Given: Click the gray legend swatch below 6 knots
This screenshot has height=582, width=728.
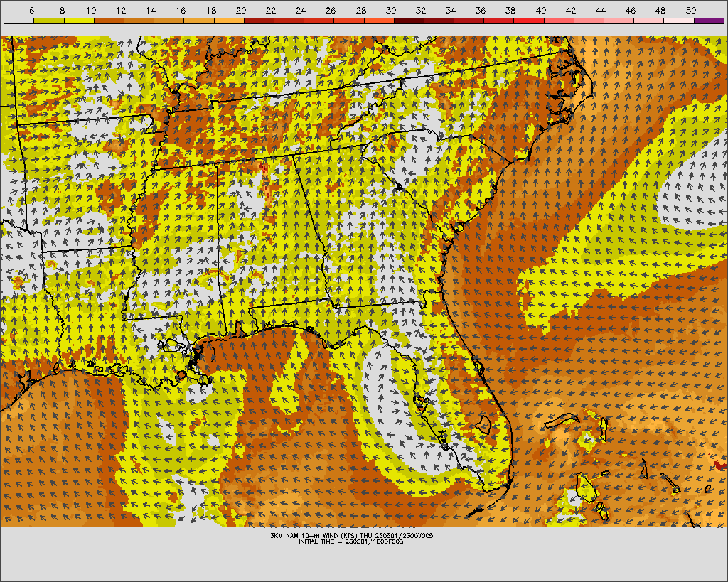Looking at the screenshot, I should 19,21.
